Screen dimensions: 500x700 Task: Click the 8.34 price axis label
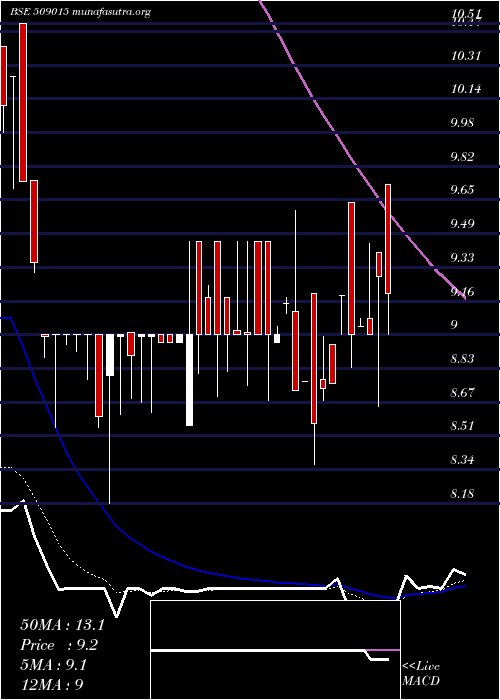(464, 460)
